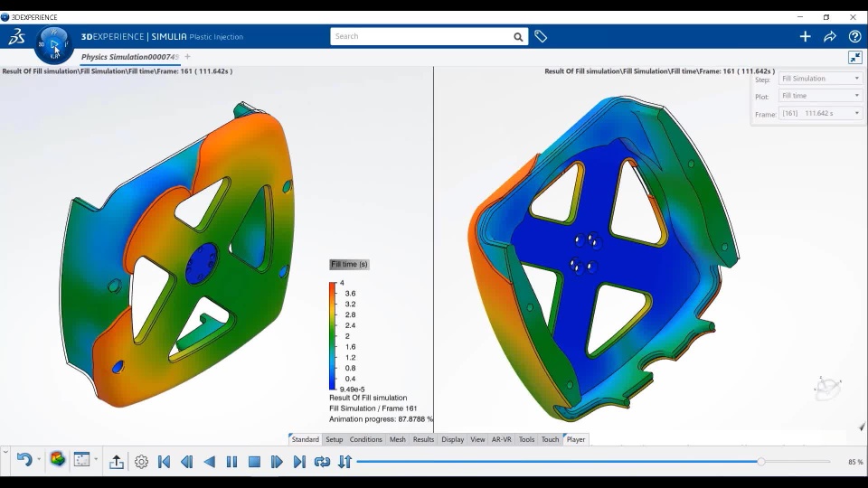Click the colored results cube icon
The height and width of the screenshot is (488, 868).
point(58,459)
